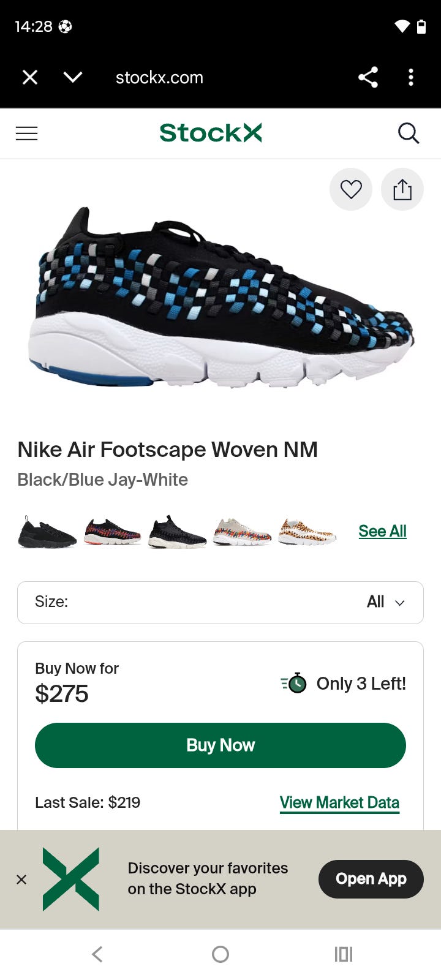Image resolution: width=441 pixels, height=980 pixels.
Task: Select the all-black Footscape thumbnail
Action: point(47,532)
